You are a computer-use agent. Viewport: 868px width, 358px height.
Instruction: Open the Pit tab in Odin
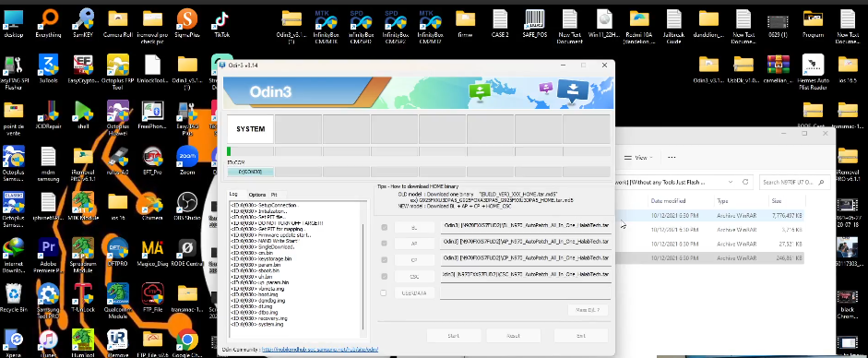[274, 195]
